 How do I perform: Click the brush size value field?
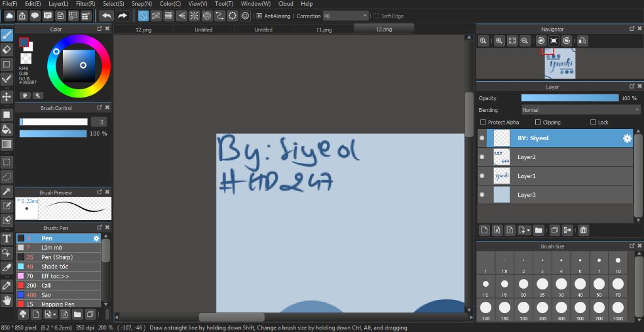click(x=99, y=122)
